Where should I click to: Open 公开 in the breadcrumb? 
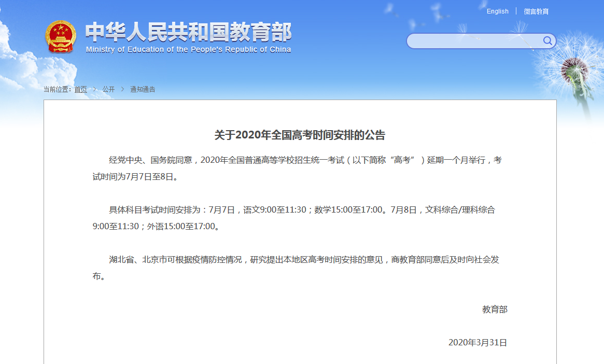(108, 89)
